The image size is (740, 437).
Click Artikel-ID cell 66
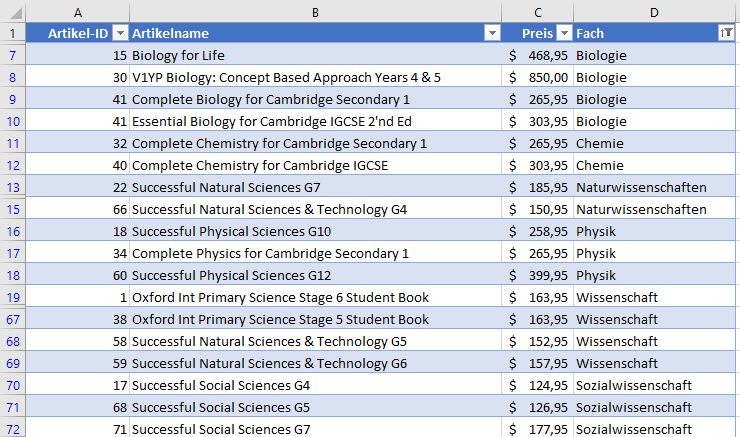tap(78, 209)
